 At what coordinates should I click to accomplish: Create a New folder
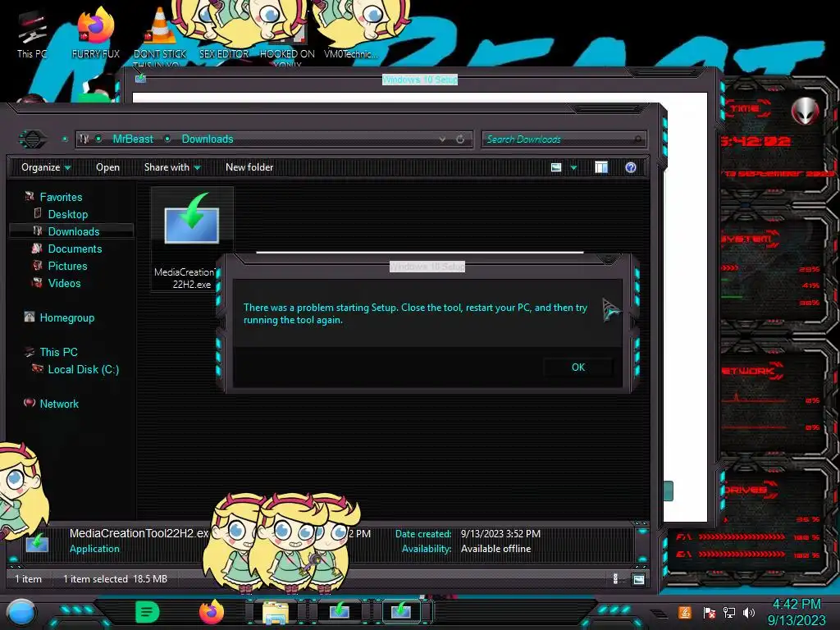tap(249, 167)
